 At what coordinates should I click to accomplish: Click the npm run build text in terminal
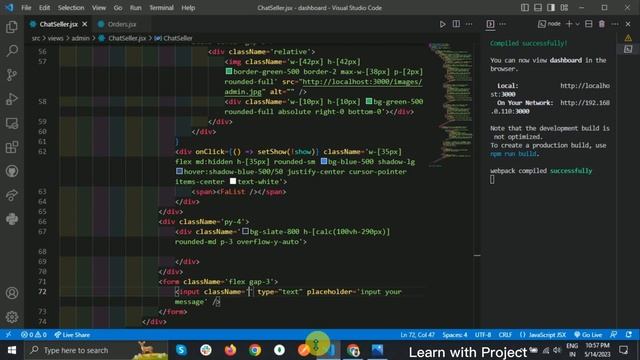tap(513, 154)
